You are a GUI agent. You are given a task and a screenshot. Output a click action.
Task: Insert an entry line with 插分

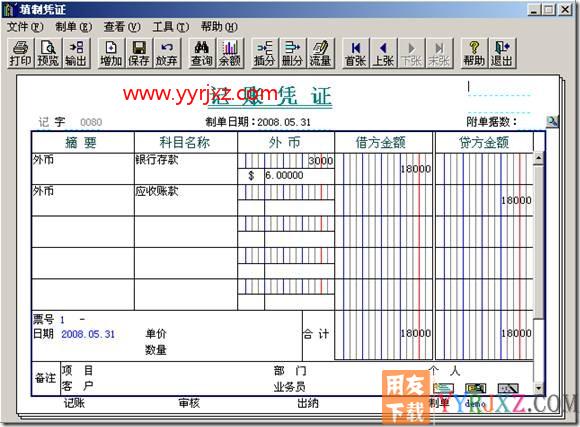[x=264, y=53]
